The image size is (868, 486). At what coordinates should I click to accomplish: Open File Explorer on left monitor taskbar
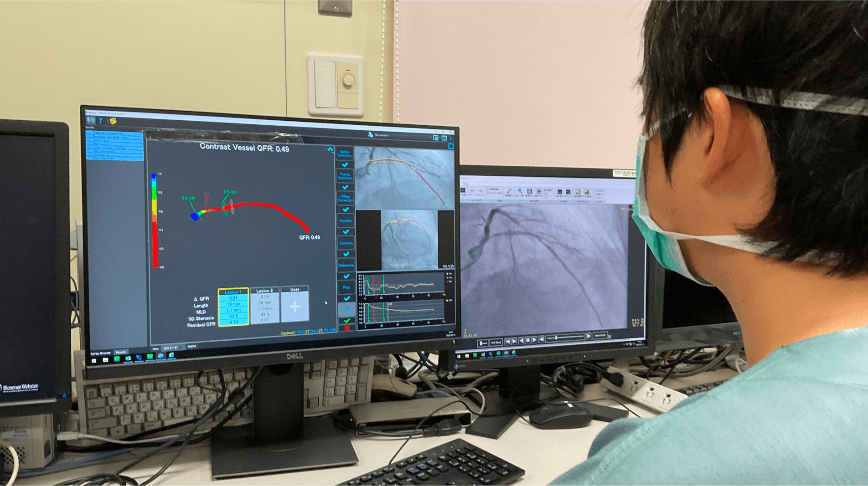click(105, 360)
